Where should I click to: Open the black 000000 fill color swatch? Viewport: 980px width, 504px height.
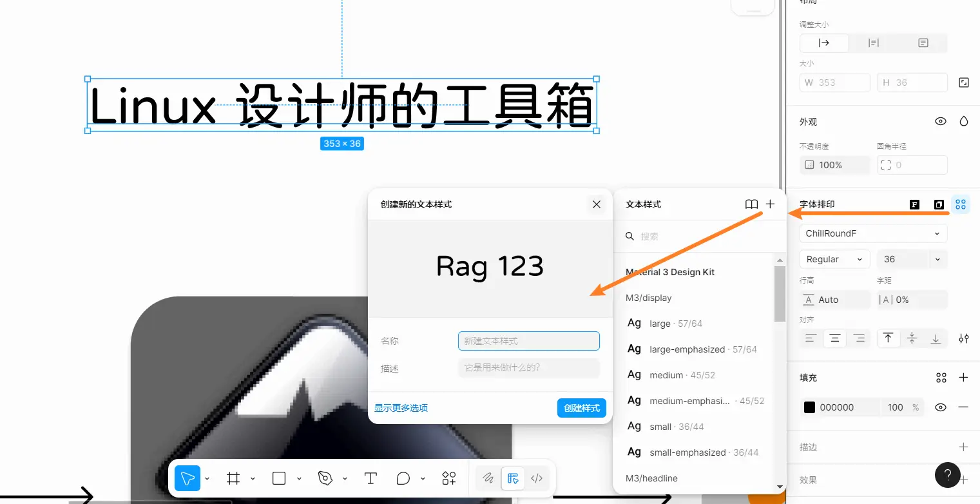pyautogui.click(x=809, y=407)
